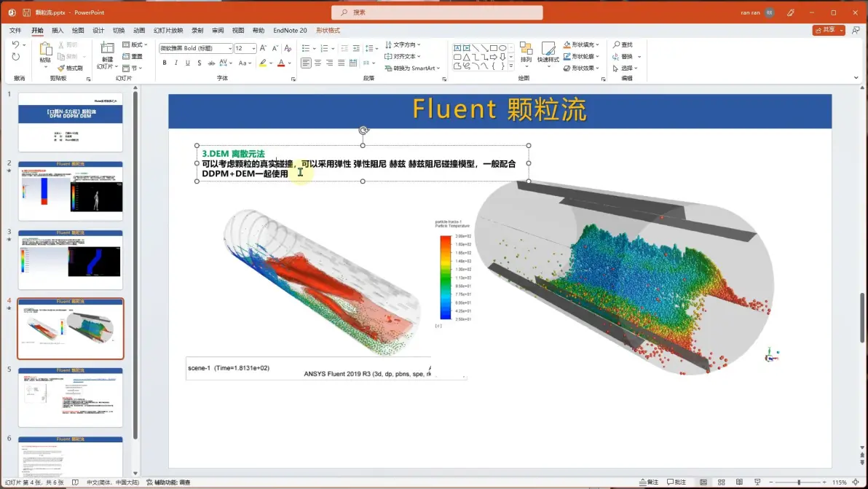Click Convert to SmartArt button
Screen dimensions: 868x489
click(412, 68)
